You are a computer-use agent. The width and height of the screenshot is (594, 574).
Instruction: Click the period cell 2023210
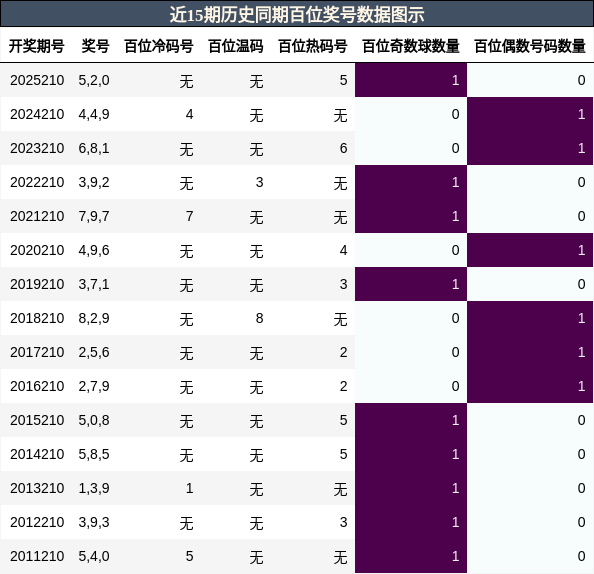point(37,148)
